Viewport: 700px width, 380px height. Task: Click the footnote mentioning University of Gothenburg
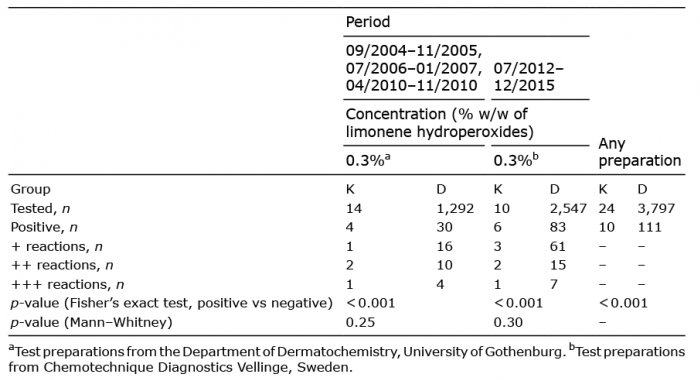pos(288,352)
